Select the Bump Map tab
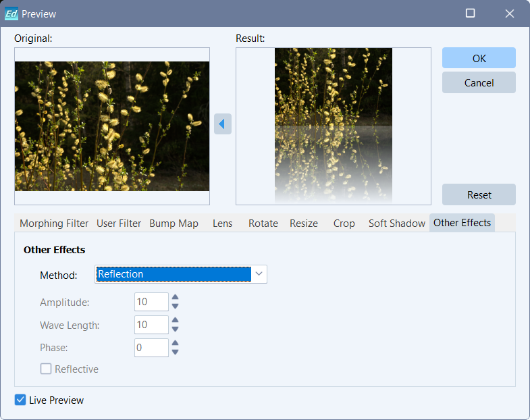 pyautogui.click(x=174, y=224)
